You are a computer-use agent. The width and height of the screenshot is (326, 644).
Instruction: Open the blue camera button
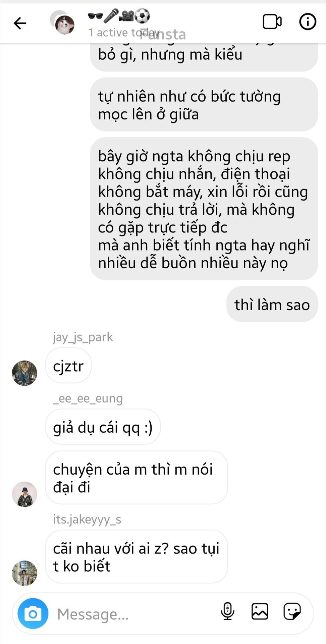click(33, 613)
